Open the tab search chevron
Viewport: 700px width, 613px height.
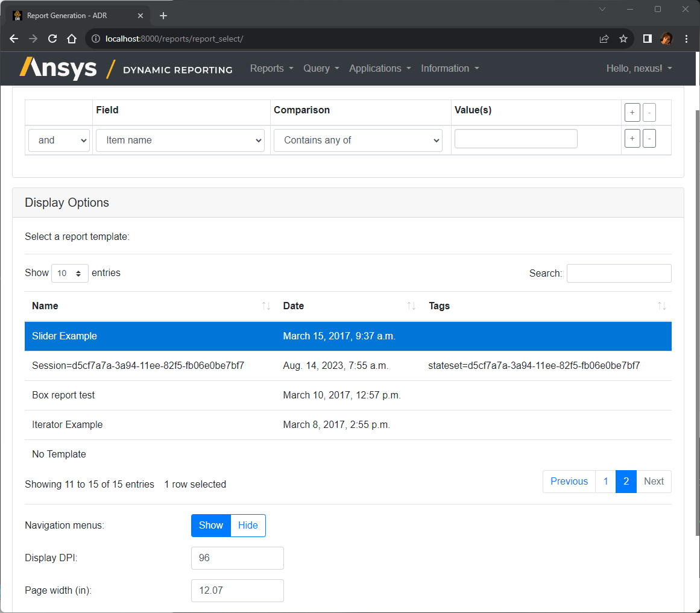pos(602,9)
